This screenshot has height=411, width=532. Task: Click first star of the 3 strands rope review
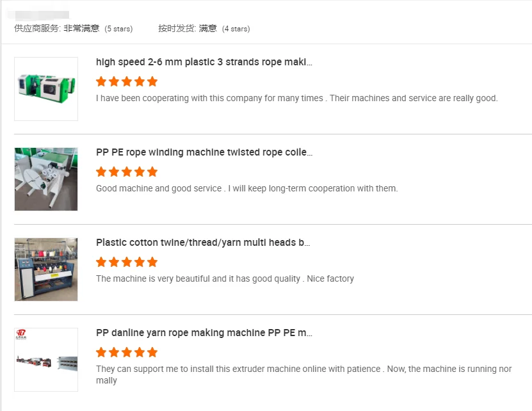[x=101, y=81]
